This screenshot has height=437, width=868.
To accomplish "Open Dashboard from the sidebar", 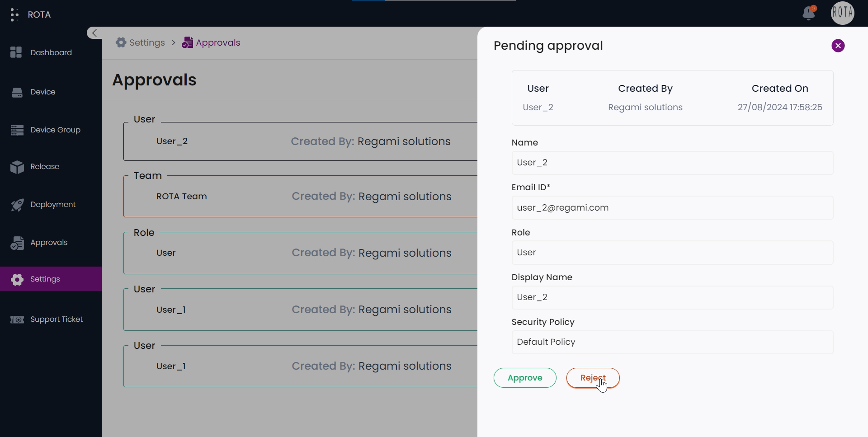I will [51, 52].
